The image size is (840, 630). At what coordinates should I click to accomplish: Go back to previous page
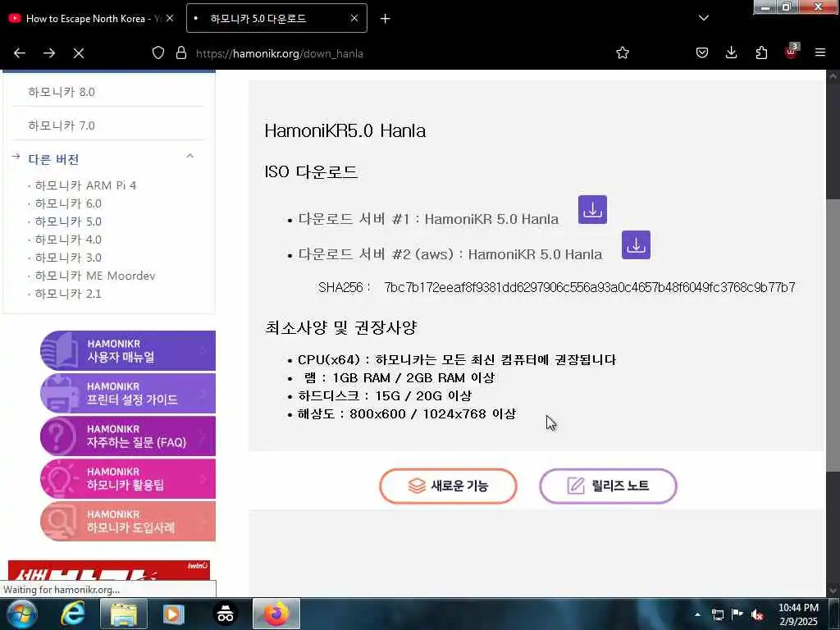[x=20, y=53]
